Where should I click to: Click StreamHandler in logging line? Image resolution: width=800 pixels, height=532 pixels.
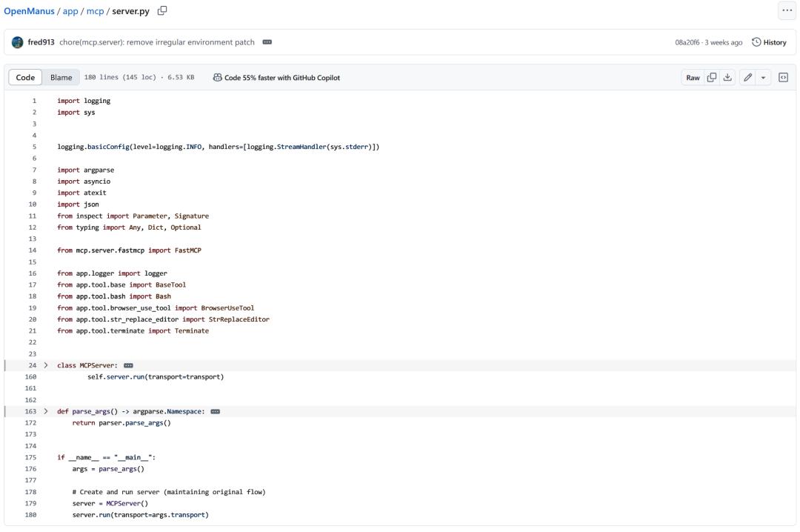[x=301, y=147]
